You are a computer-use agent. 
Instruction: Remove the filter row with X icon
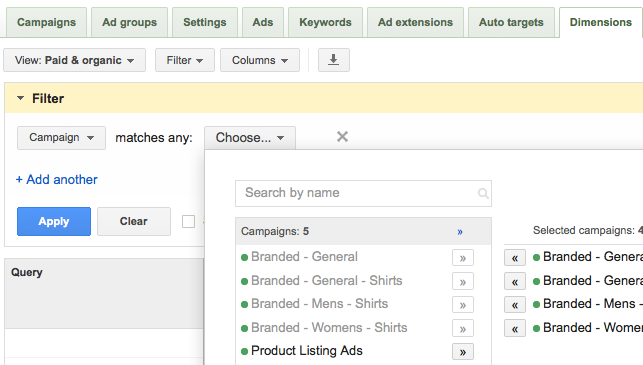pos(342,137)
